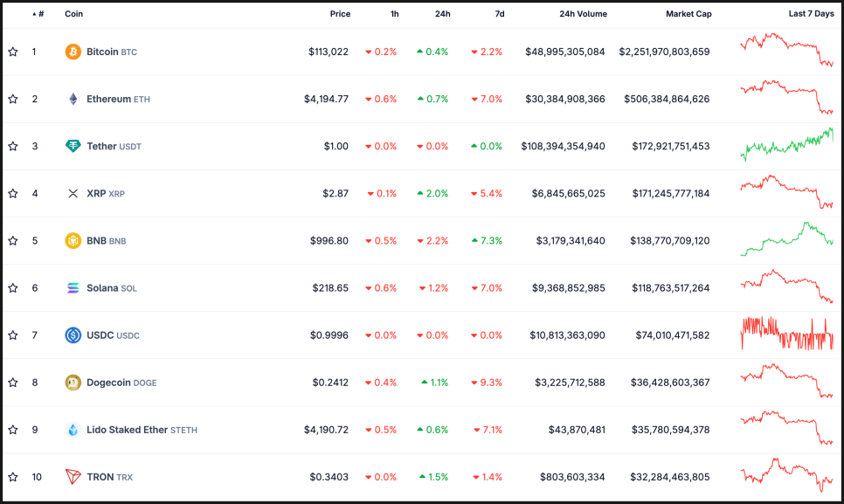Viewport: 844px width, 504px height.
Task: Select Bitcoin price $113,022
Action: [329, 52]
